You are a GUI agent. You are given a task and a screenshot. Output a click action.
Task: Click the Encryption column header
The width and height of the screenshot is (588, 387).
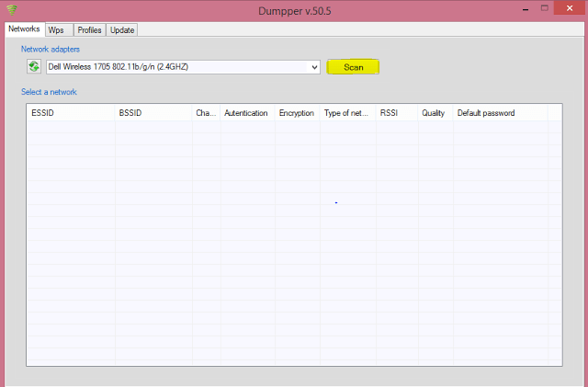click(x=297, y=113)
